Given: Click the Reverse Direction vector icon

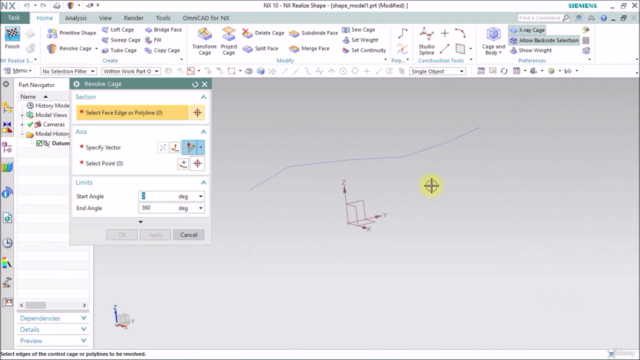Looking at the screenshot, I should 162,147.
